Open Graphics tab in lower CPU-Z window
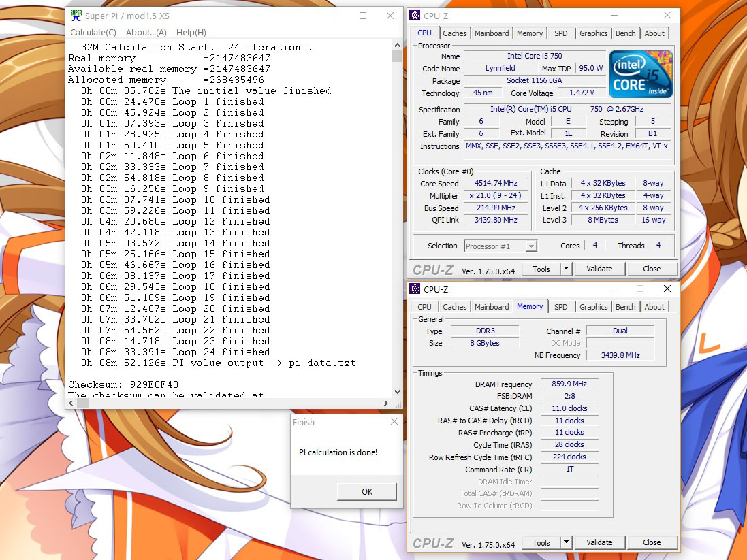Screen dimensions: 747x560 tap(593, 307)
